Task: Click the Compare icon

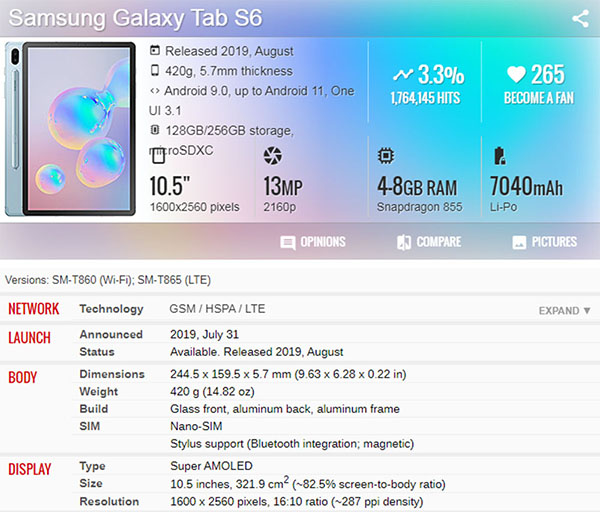Action: click(x=404, y=242)
